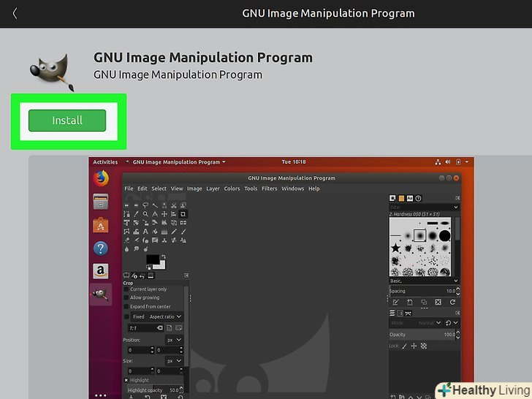This screenshot has height=399, width=532.
Task: Duplicate the selected brush
Action: tap(424, 303)
